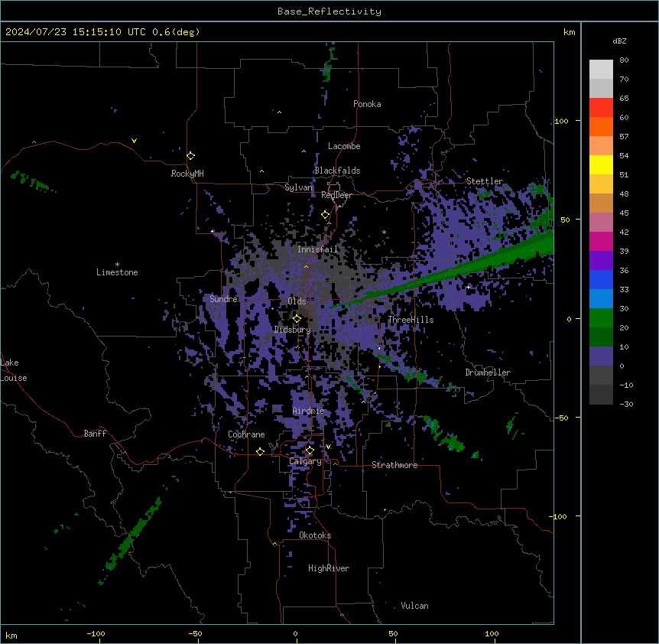The height and width of the screenshot is (644, 659).
Task: Click the km unit label at the top right
Action: click(x=569, y=32)
